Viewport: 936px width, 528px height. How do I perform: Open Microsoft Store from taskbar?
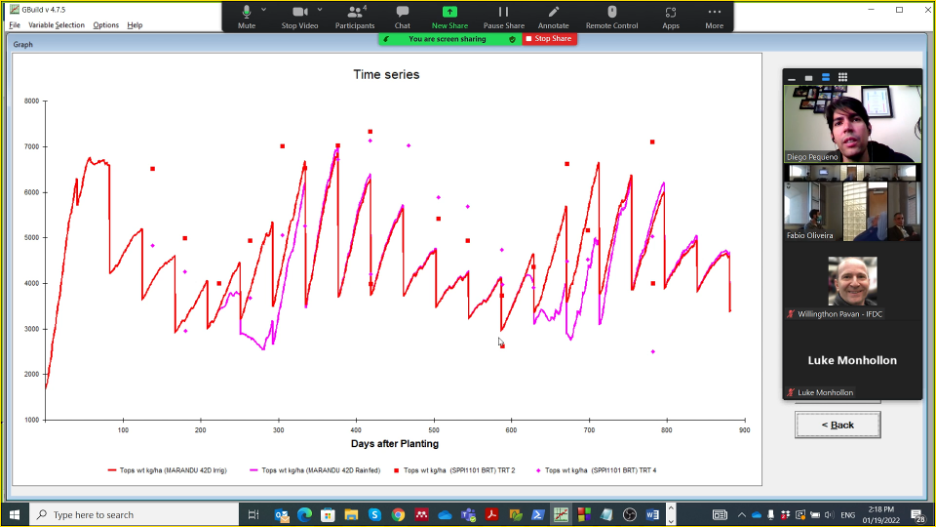pyautogui.click(x=328, y=515)
